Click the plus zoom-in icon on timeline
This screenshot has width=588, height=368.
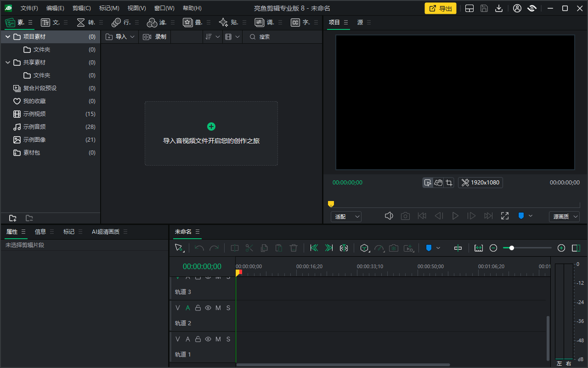coord(561,248)
